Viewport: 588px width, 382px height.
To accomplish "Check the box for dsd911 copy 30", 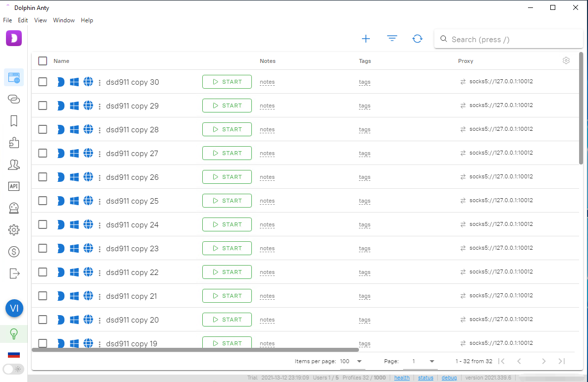I will click(43, 82).
